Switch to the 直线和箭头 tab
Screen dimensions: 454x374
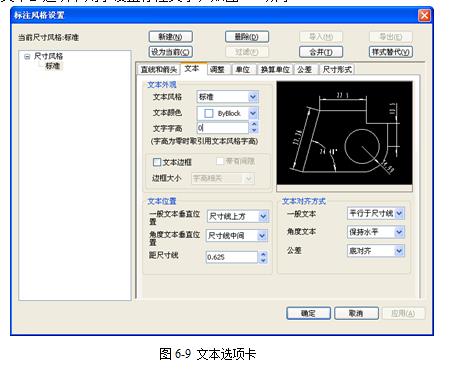pyautogui.click(x=158, y=69)
